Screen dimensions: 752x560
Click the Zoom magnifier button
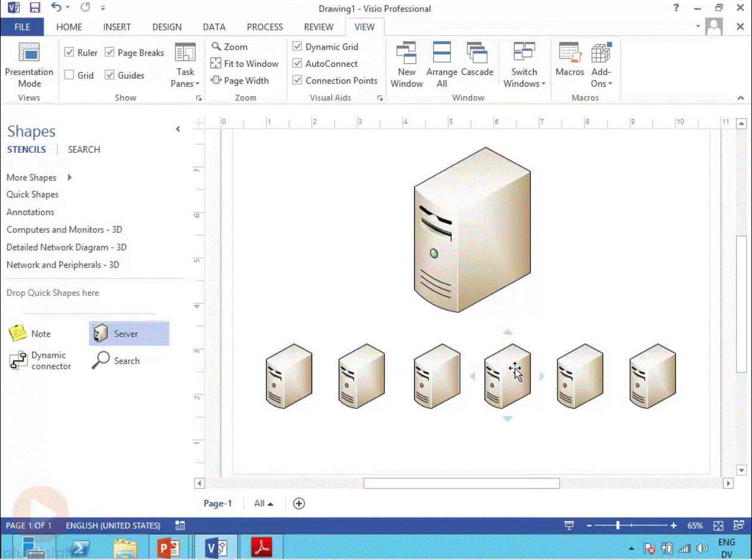pos(229,47)
